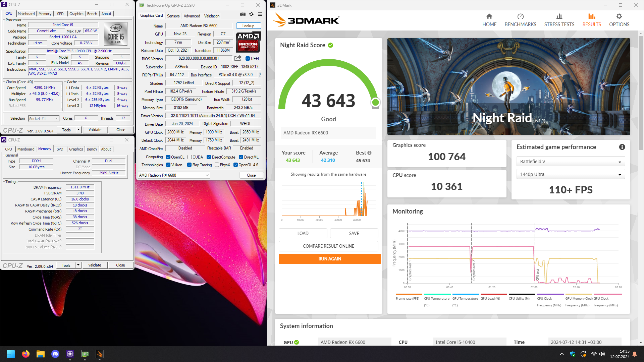Open the Socket #1 selection dropdown in CPU-Z
This screenshot has width=644, height=362.
(44, 118)
